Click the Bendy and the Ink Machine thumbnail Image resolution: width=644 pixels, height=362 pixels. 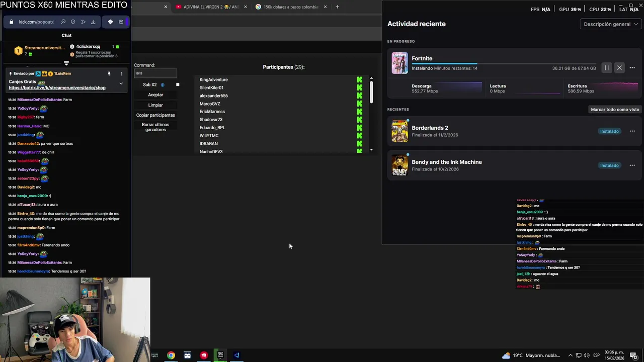coord(400,165)
